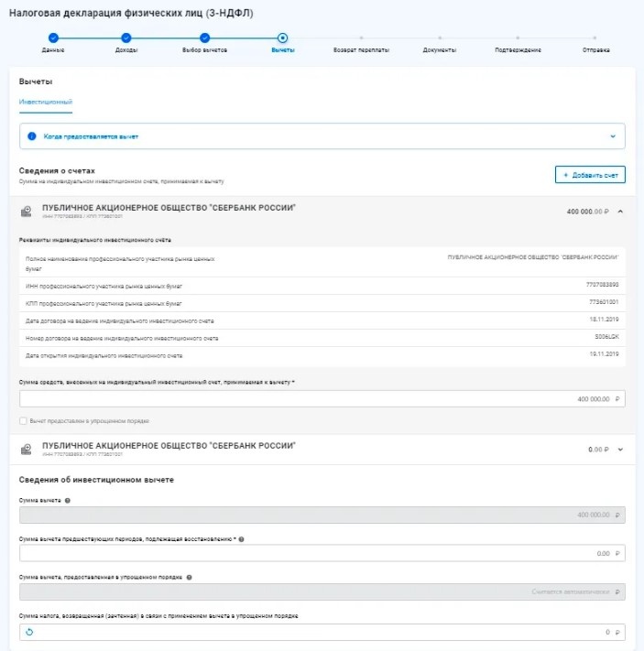644x651 pixels.
Task: Click the Добавить счет button
Action: click(x=590, y=175)
